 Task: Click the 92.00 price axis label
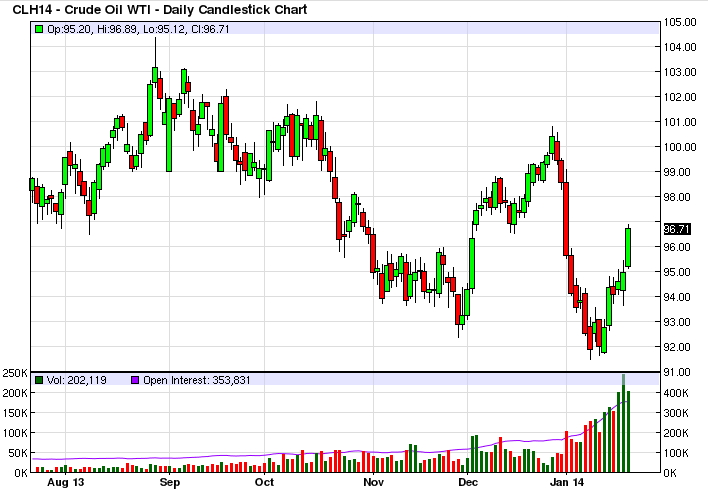pos(677,347)
